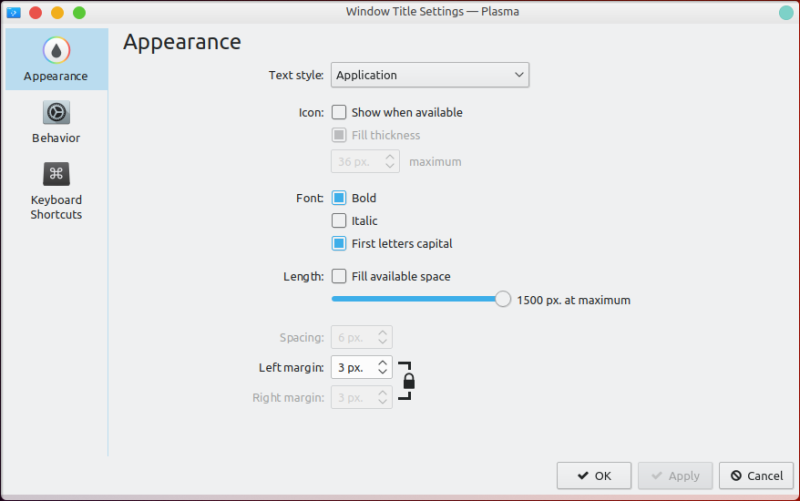
Task: Enable the Italic font checkbox
Action: coord(339,221)
